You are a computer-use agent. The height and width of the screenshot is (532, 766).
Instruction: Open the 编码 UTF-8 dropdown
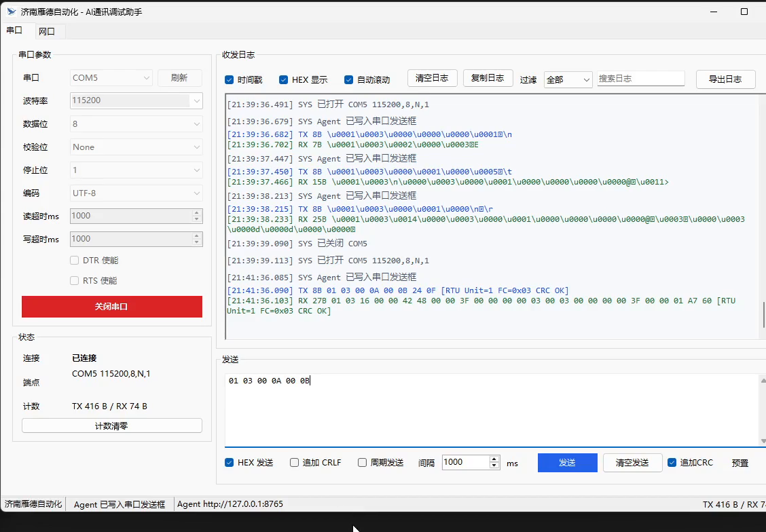tap(136, 193)
